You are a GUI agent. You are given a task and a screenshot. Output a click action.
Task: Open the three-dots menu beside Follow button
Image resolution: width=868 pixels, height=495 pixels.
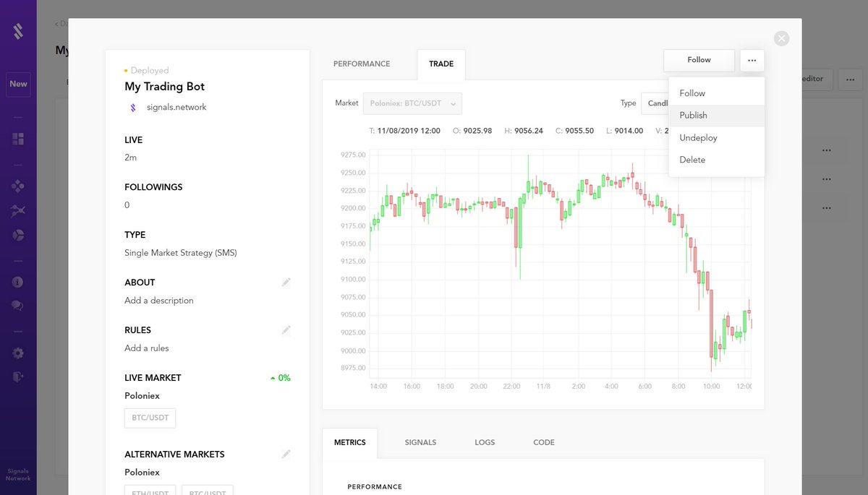click(752, 60)
